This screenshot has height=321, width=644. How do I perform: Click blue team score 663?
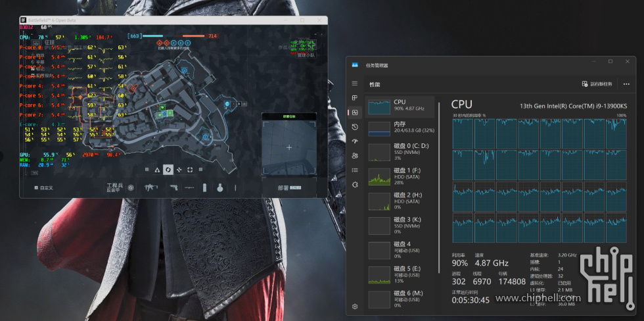134,36
